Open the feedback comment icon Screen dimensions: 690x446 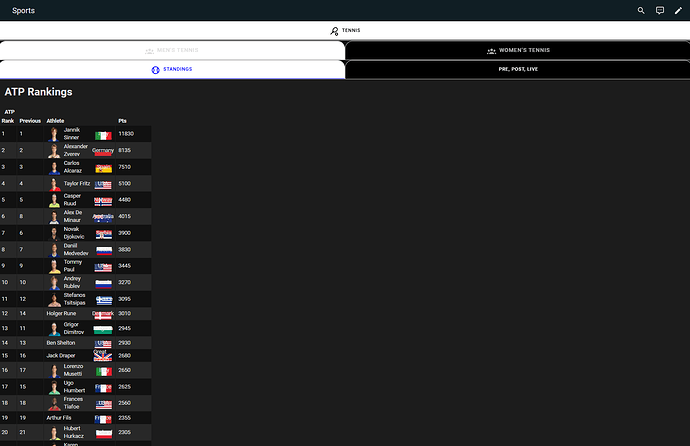[660, 11]
